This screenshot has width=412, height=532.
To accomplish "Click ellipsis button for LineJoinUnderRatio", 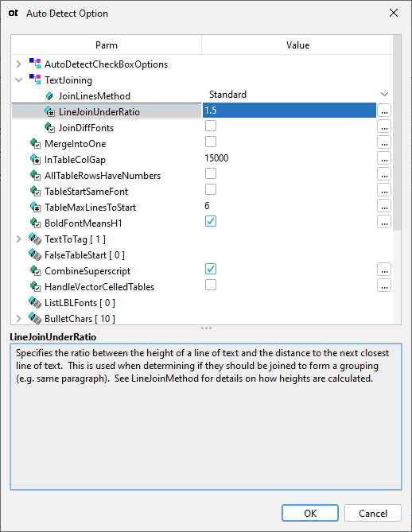I will 384,111.
